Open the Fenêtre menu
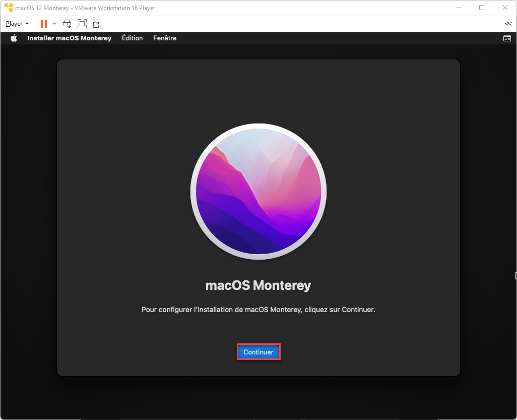 click(165, 38)
